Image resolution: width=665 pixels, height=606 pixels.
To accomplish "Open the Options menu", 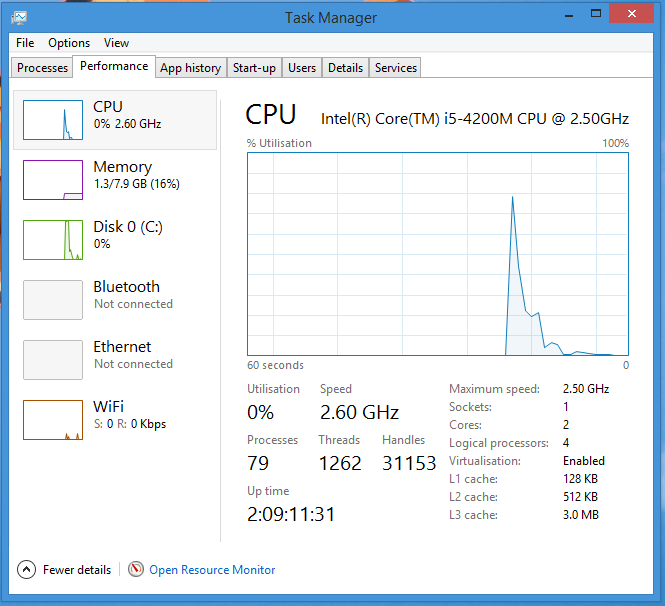I will click(x=69, y=43).
